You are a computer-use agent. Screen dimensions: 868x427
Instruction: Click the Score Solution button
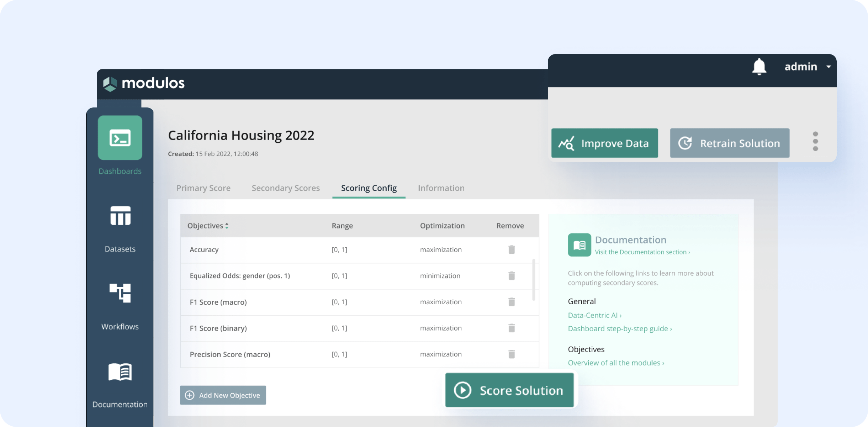click(x=509, y=390)
